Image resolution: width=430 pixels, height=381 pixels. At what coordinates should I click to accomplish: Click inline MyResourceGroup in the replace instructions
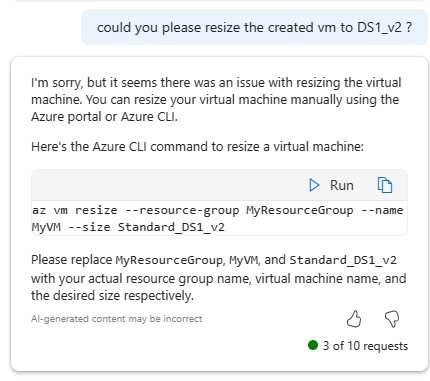click(169, 260)
